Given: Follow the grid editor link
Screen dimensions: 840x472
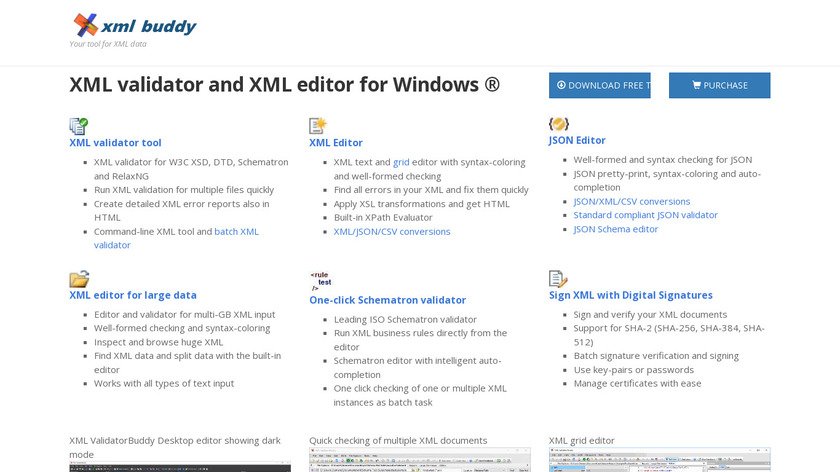Looking at the screenshot, I should point(401,162).
